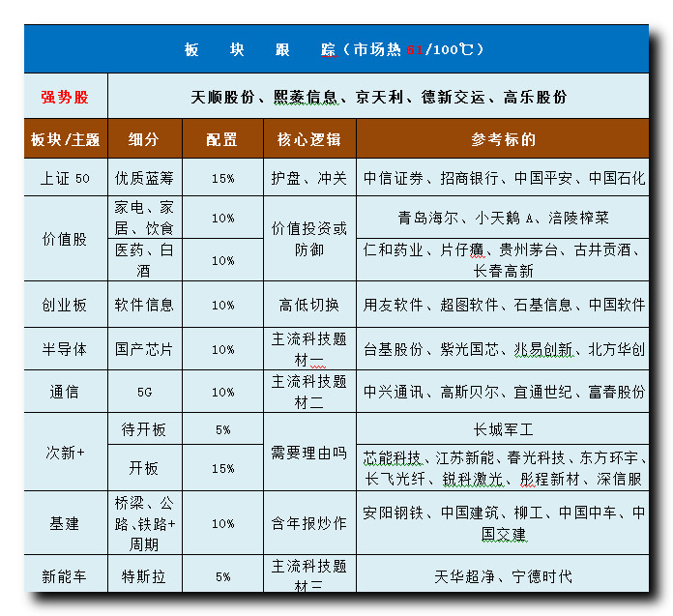Select the 高低切换 logic cell
The height and width of the screenshot is (616, 673).
(309, 305)
